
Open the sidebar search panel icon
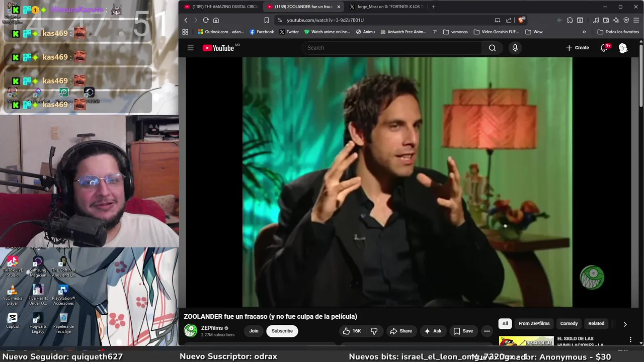point(580,20)
